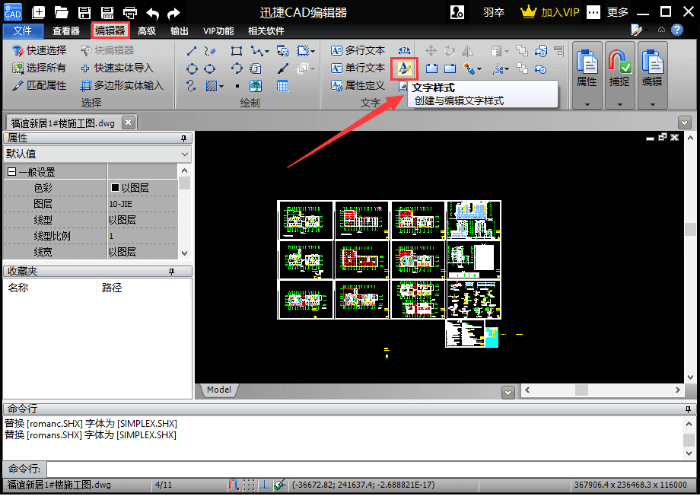
Task: Click the greyed Rotate tool icon
Action: click(449, 50)
